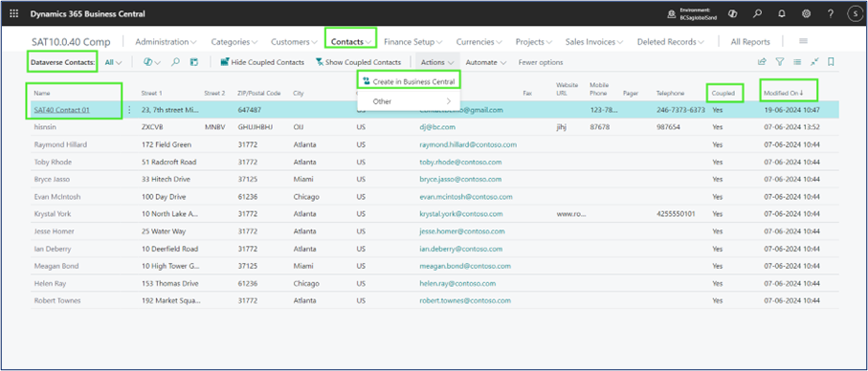
Task: Open the Copilot dropdown in list toolbar
Action: [x=151, y=62]
